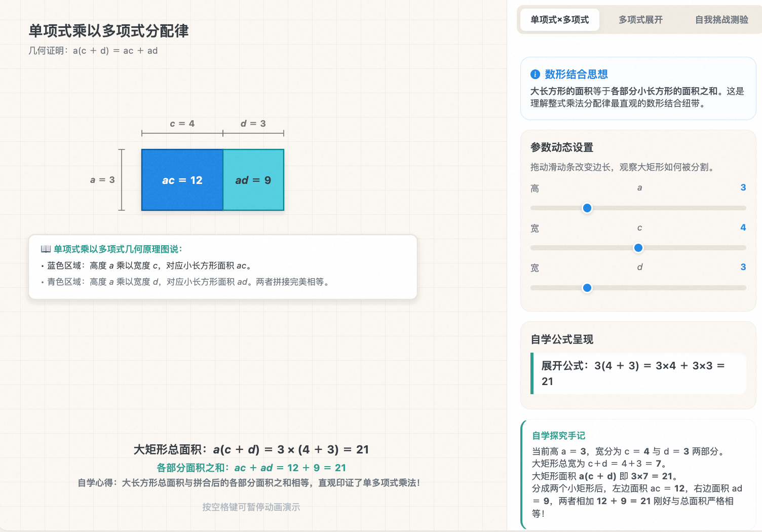Adjust the width d slider handle
The image size is (762, 532).
(587, 288)
